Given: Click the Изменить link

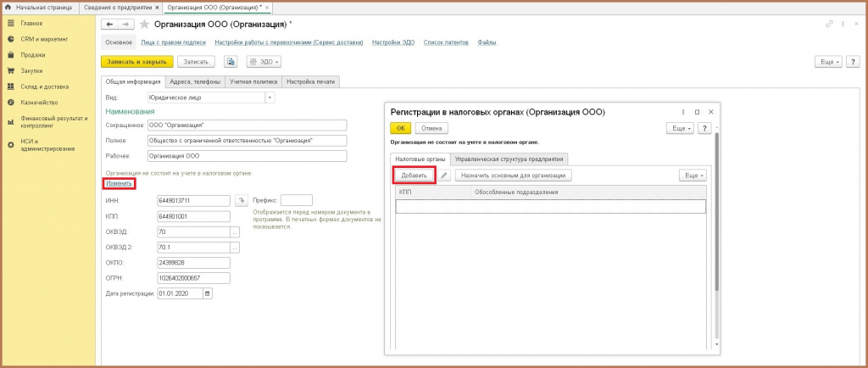Looking at the screenshot, I should coord(119,183).
